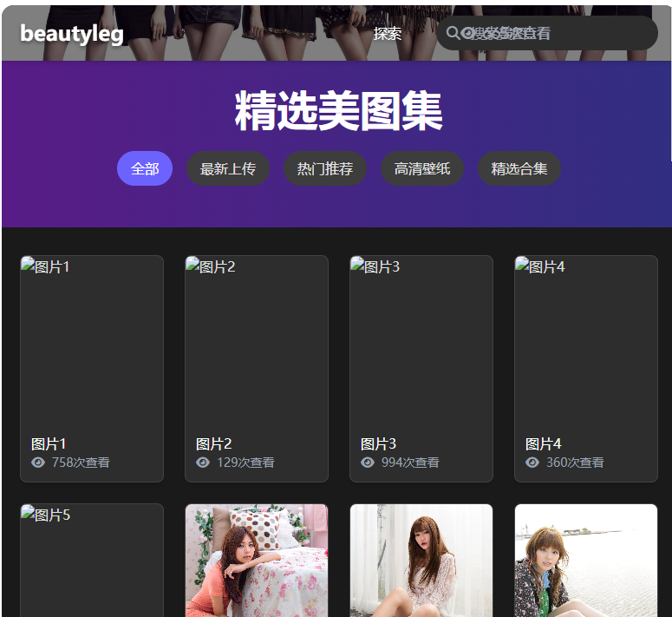Click broken image icon on 图片3 card
The height and width of the screenshot is (617, 672).
pyautogui.click(x=357, y=263)
